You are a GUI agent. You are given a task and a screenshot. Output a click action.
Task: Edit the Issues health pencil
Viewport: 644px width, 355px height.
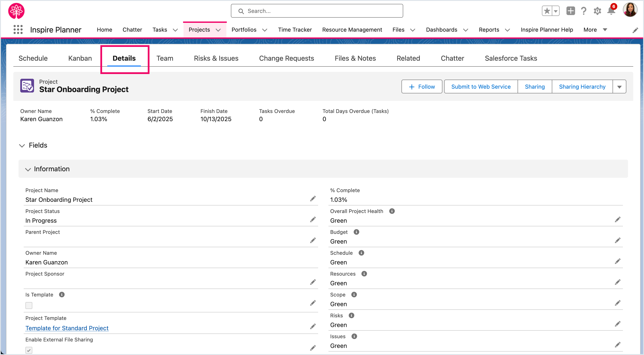coord(618,345)
